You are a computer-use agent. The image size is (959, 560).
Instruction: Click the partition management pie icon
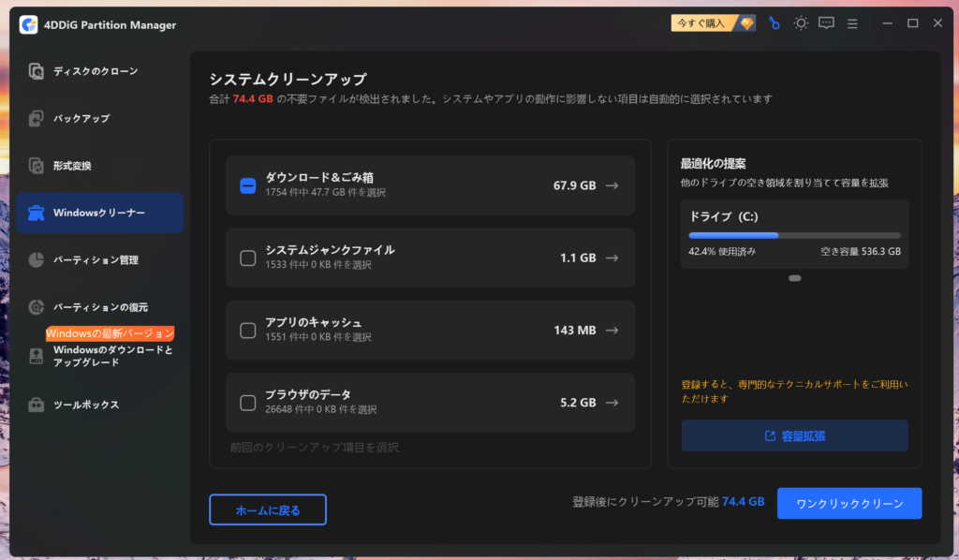point(37,259)
